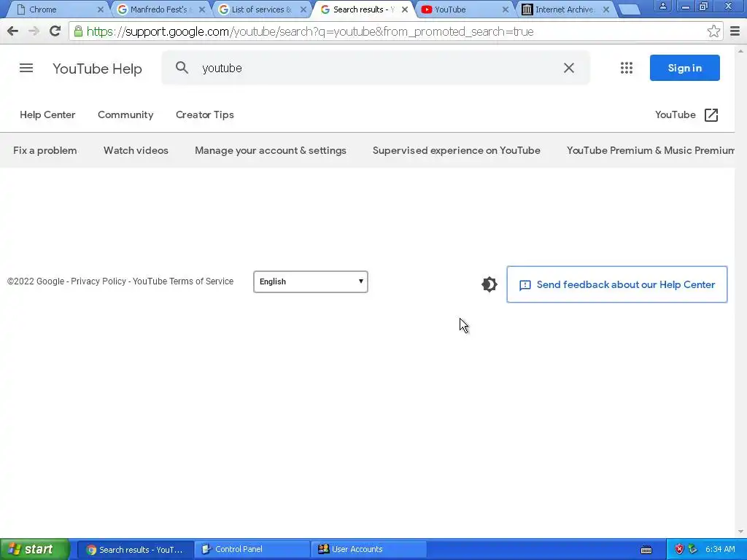
Task: Click the browser forward arrow
Action: tap(34, 31)
